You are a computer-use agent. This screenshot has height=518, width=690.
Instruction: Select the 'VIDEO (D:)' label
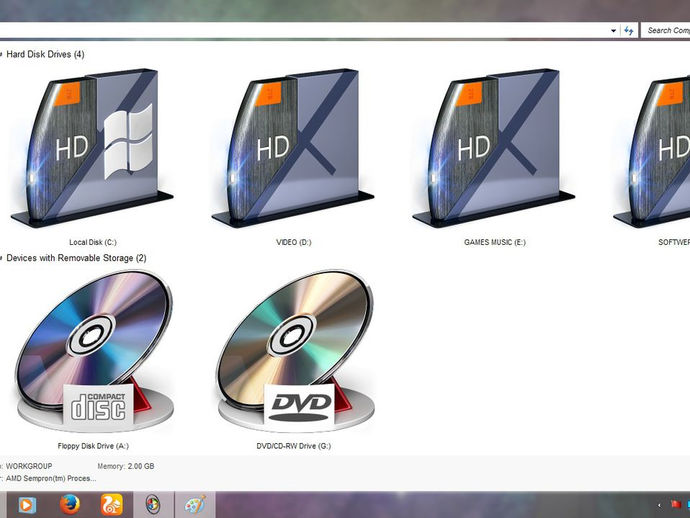(x=294, y=242)
